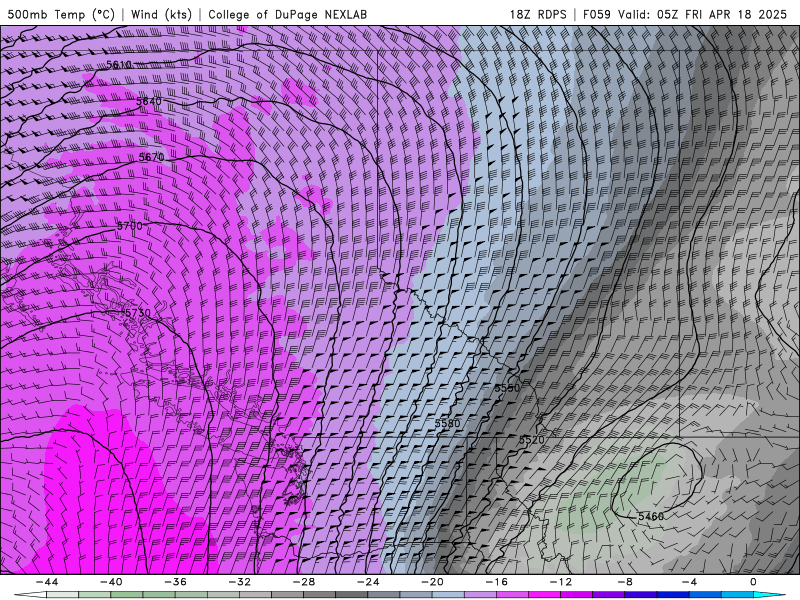Image resolution: width=800 pixels, height=600 pixels.
Task: Select the 5550 height contour label
Action: click(507, 388)
